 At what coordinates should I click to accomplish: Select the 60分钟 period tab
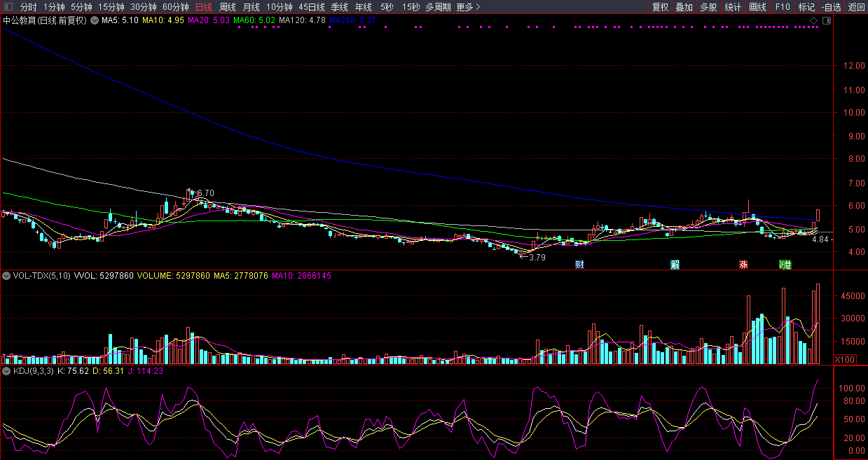coord(175,7)
